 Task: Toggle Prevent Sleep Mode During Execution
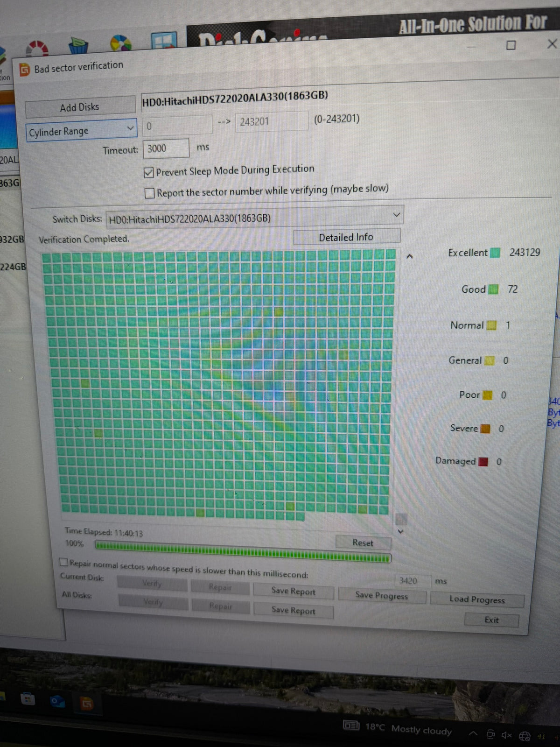(149, 173)
